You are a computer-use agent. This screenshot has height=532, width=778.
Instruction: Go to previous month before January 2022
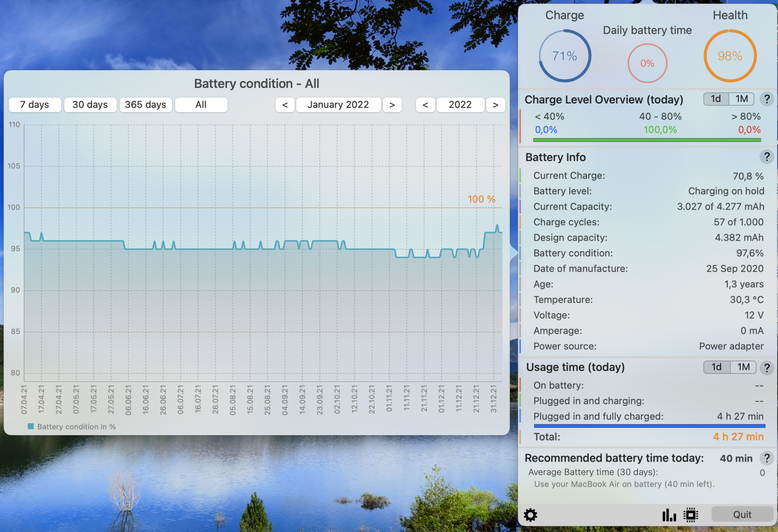click(285, 105)
